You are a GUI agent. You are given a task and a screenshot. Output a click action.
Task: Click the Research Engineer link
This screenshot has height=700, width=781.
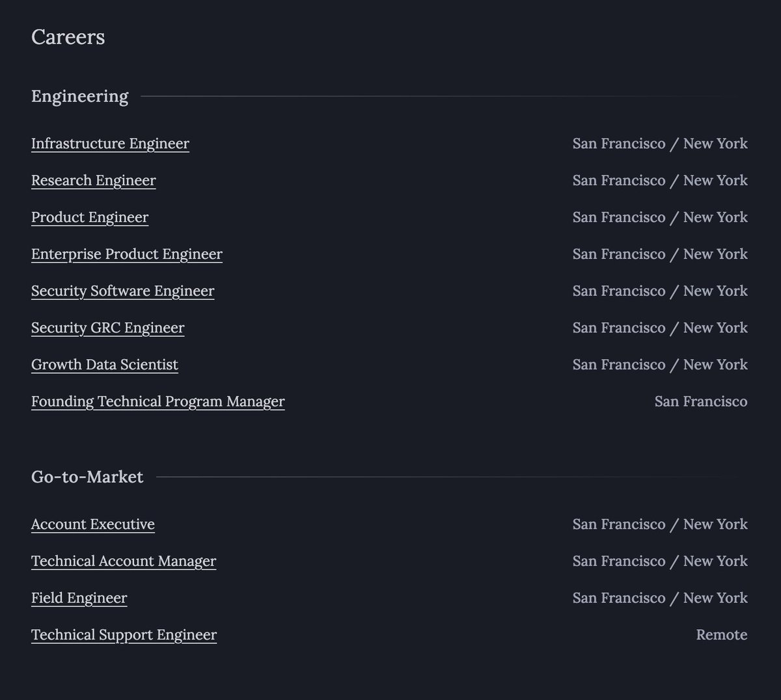(x=94, y=181)
